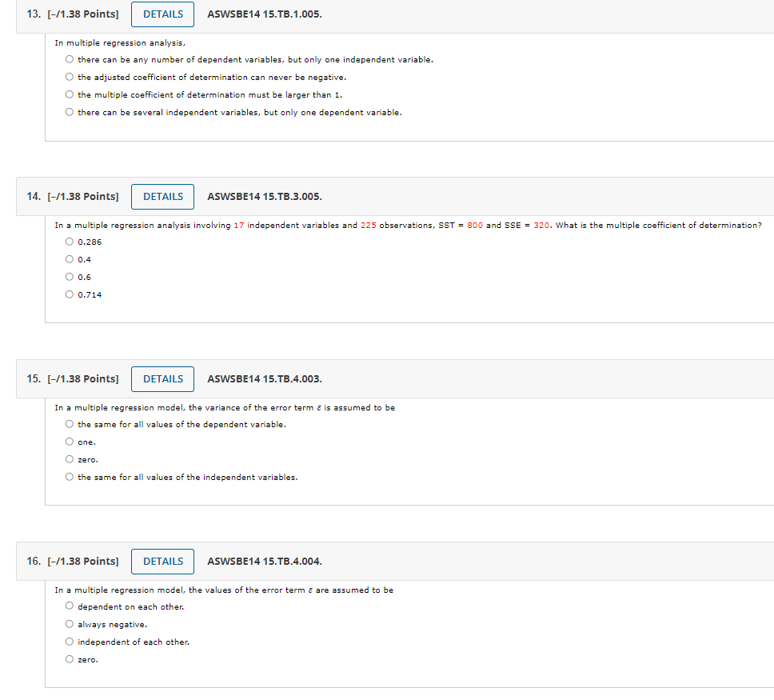Click the red SST value 800
Viewport: 774px width, 700px height.
(x=475, y=226)
